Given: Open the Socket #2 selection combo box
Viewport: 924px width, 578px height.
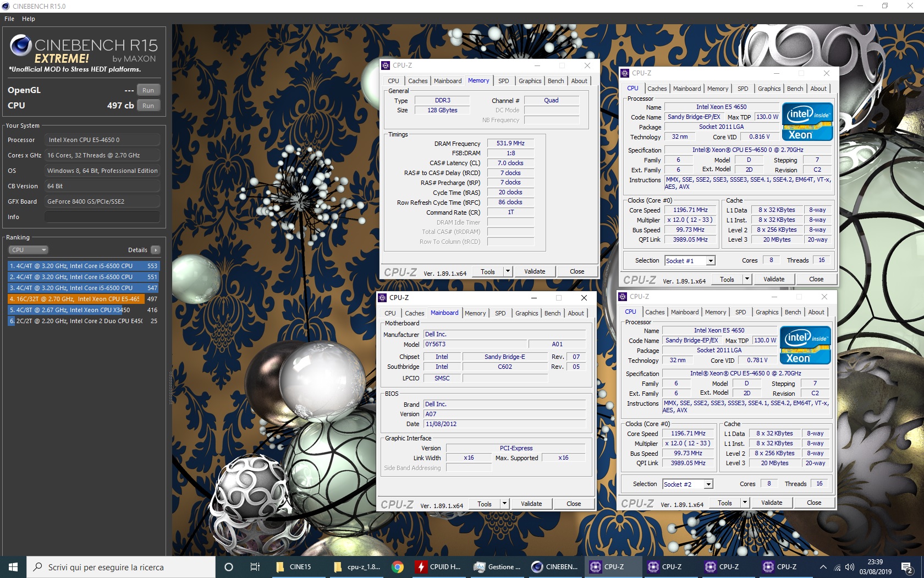Looking at the screenshot, I should (x=687, y=484).
